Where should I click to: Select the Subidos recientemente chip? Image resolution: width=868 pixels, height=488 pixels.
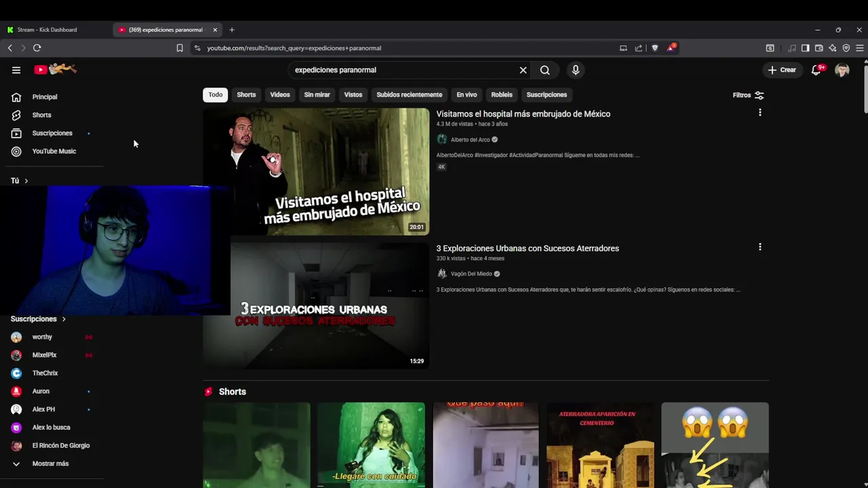(x=410, y=95)
